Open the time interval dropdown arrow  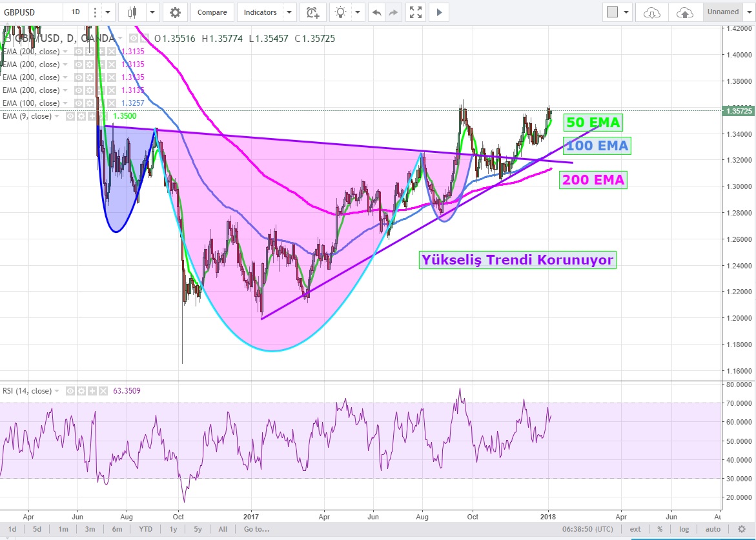(x=107, y=12)
